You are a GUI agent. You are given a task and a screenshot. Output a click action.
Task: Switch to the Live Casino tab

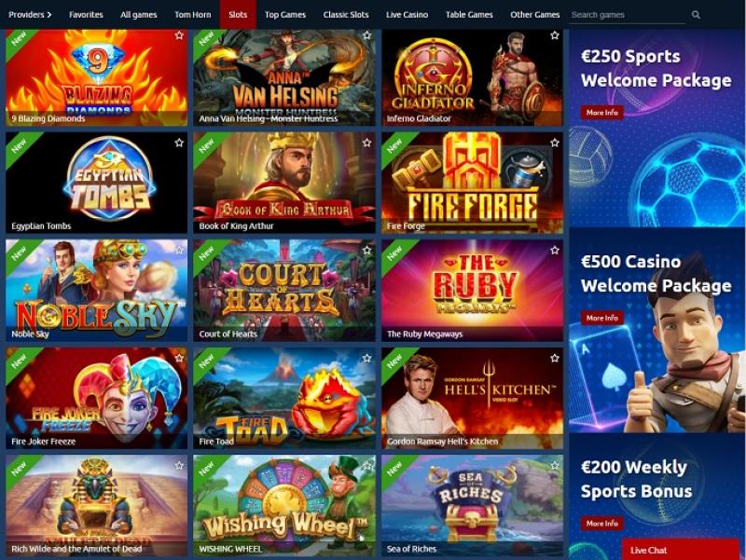pos(407,15)
